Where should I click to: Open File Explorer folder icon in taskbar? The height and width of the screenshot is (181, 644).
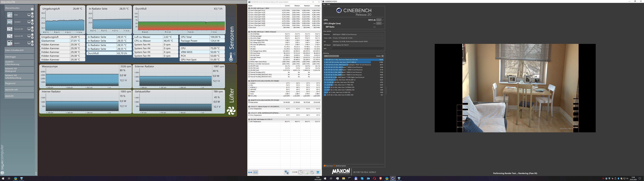pyautogui.click(x=344, y=178)
